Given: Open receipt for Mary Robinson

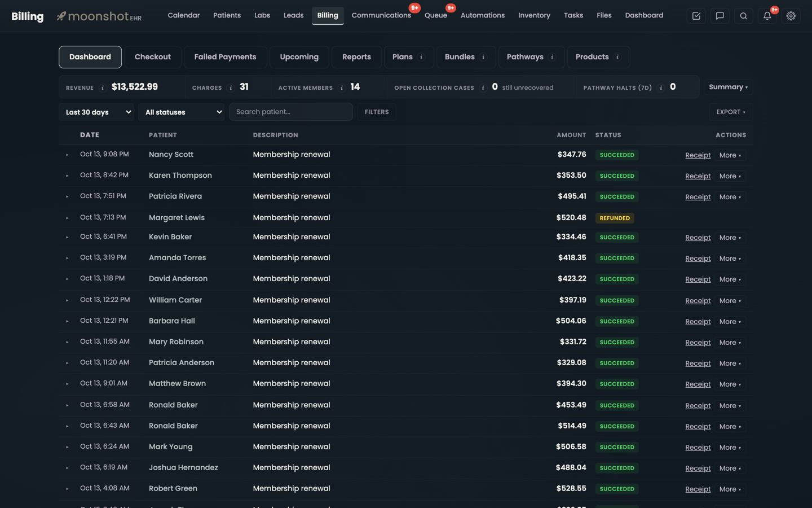Looking at the screenshot, I should (x=698, y=343).
